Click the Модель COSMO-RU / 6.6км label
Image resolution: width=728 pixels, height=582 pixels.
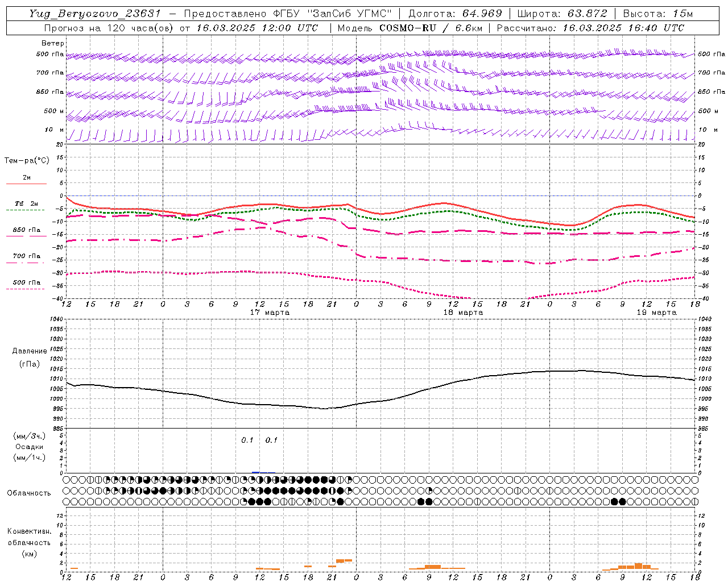click(x=409, y=28)
